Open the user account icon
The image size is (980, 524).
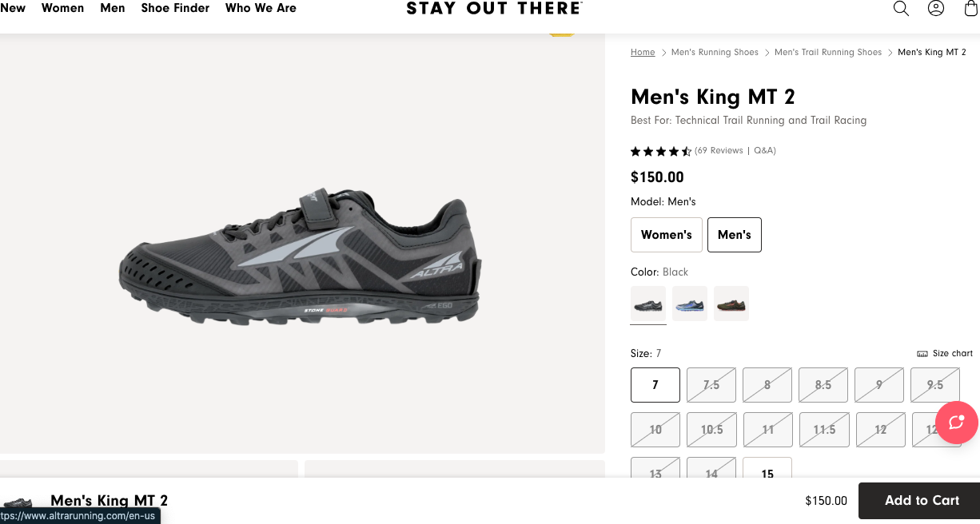(x=936, y=9)
